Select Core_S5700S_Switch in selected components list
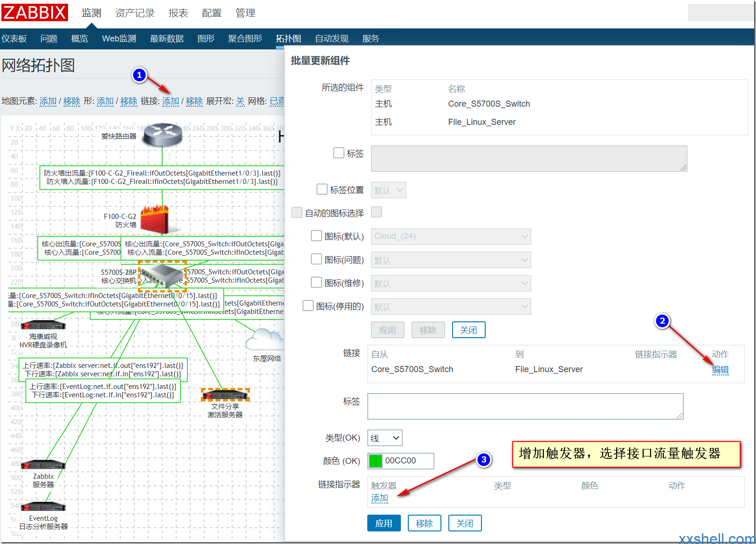Screen dimensions: 756x544 [x=489, y=104]
